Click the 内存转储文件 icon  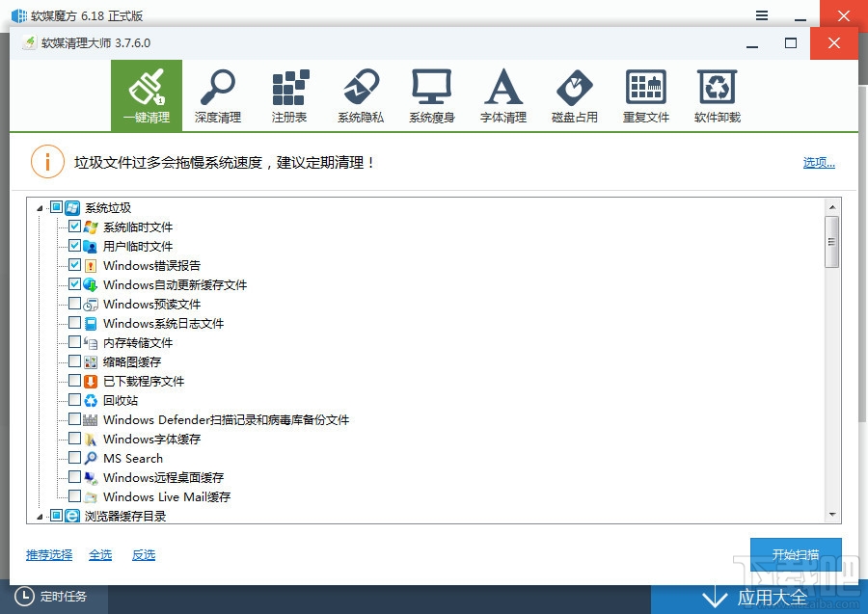coord(91,343)
